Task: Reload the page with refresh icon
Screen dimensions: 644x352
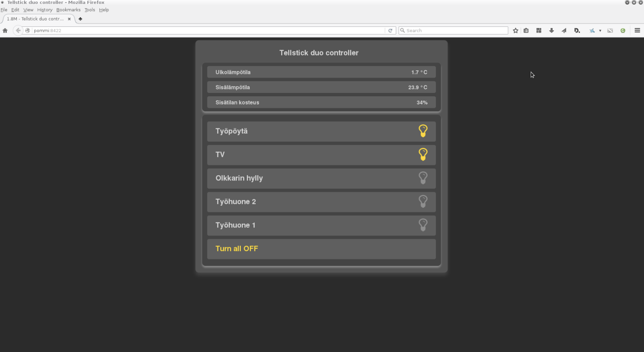Action: tap(390, 30)
